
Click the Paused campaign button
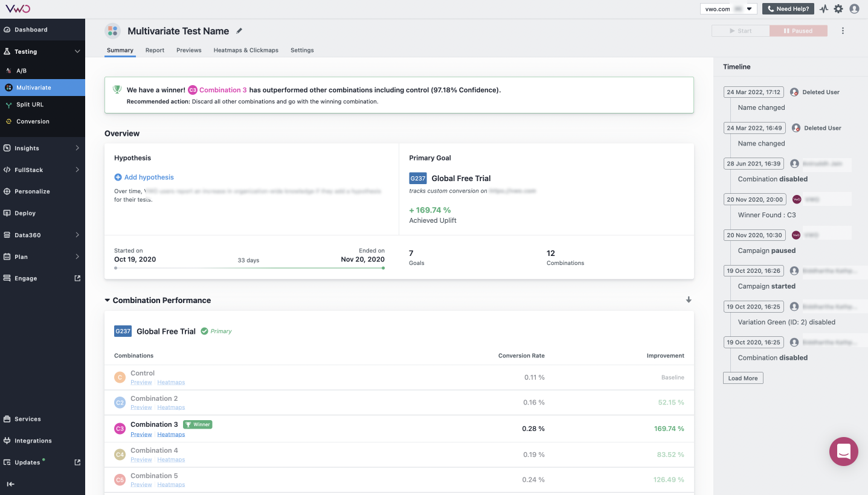point(799,31)
